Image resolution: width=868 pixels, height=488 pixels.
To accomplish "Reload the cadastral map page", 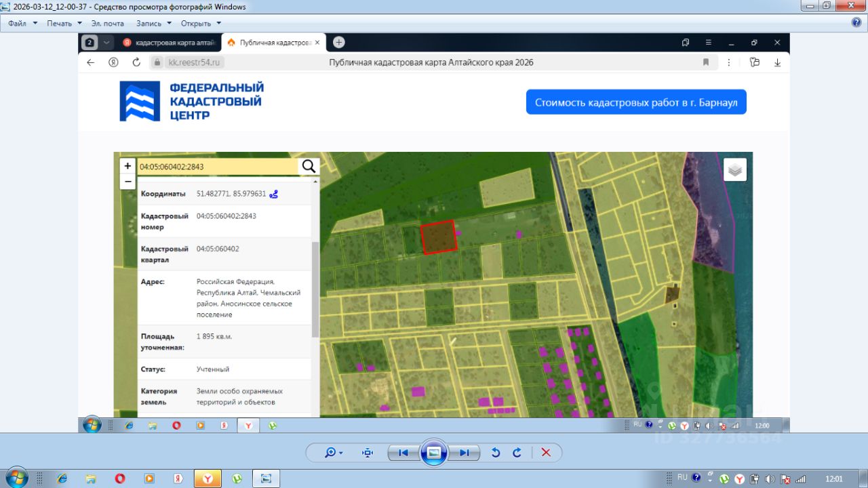I will point(136,62).
